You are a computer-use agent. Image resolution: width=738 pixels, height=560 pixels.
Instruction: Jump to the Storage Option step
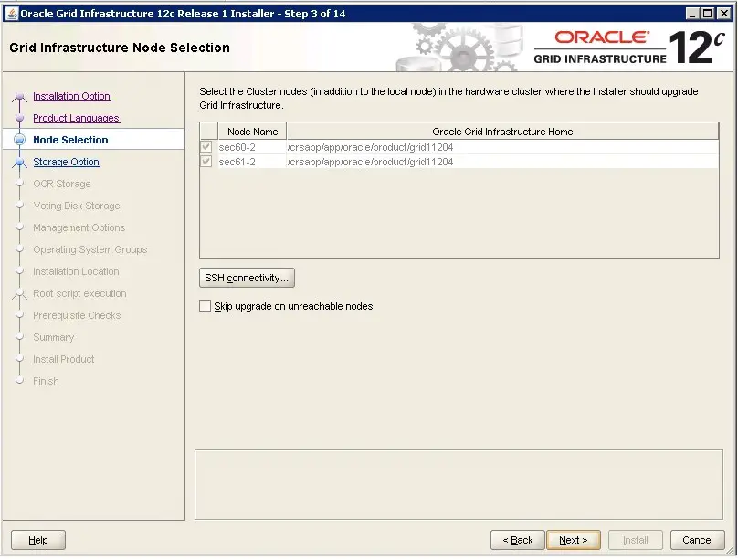[66, 162]
